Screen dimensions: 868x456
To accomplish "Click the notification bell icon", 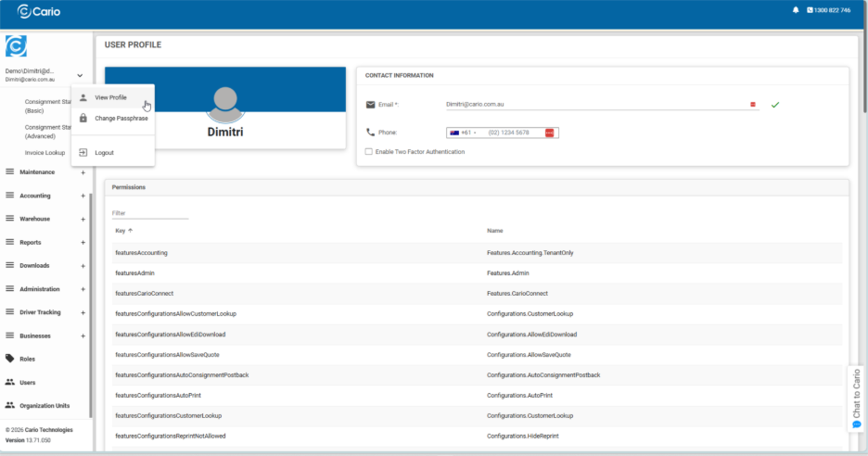I will point(796,10).
